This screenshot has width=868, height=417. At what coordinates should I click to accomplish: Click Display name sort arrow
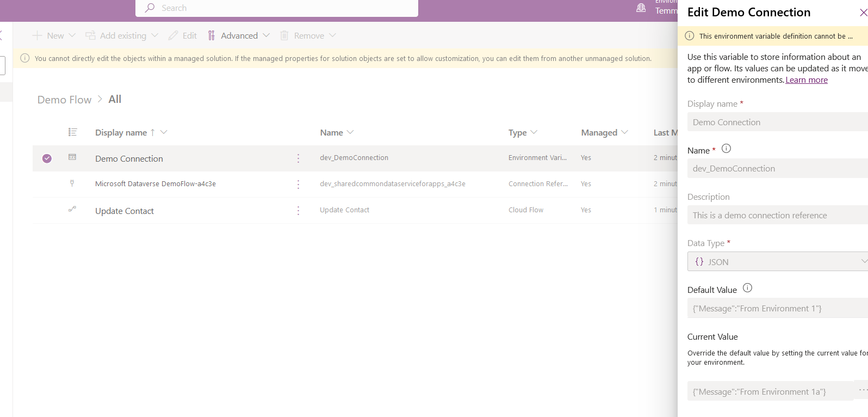pos(153,132)
